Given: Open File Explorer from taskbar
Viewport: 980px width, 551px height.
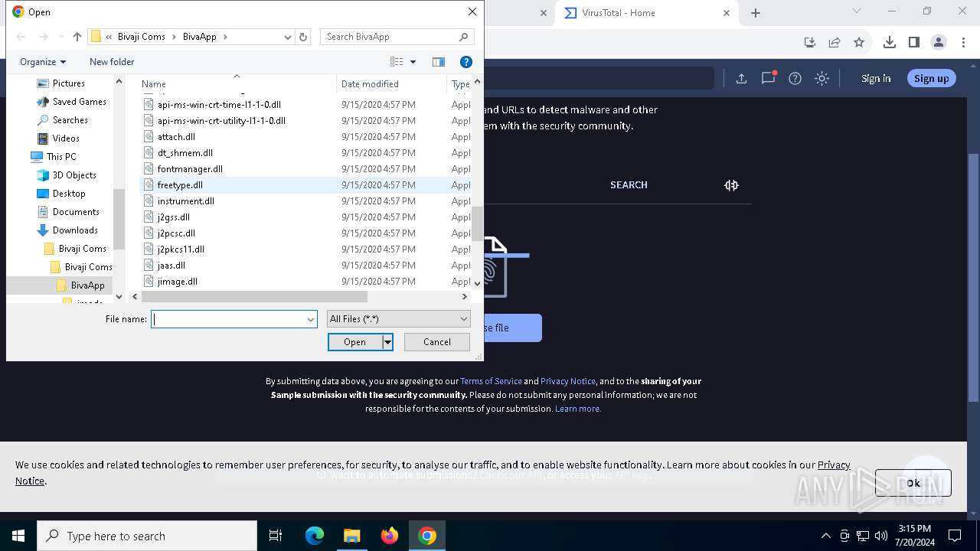Looking at the screenshot, I should point(351,536).
